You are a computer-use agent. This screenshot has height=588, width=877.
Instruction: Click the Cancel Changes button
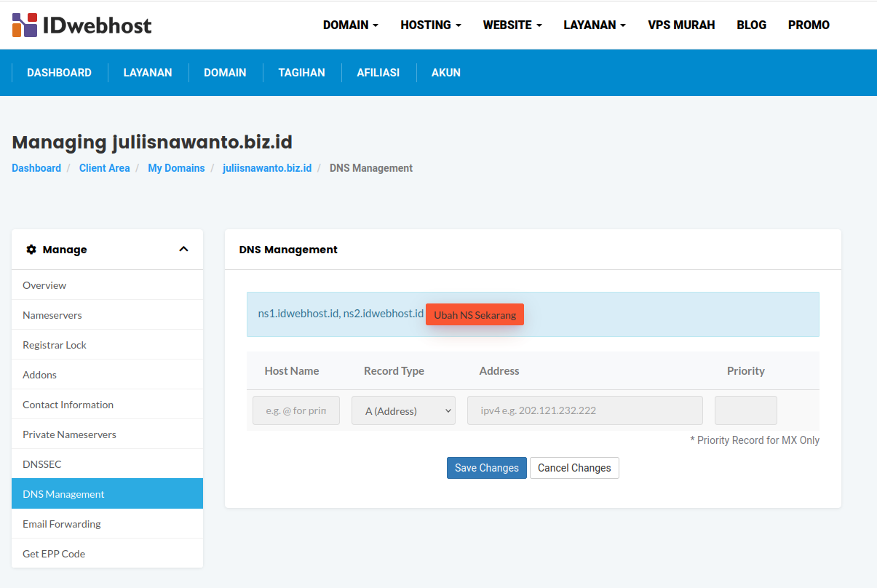574,468
